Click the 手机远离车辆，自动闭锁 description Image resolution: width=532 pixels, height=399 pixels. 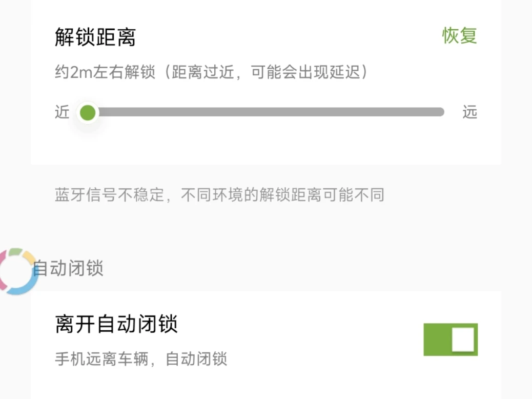(x=141, y=359)
